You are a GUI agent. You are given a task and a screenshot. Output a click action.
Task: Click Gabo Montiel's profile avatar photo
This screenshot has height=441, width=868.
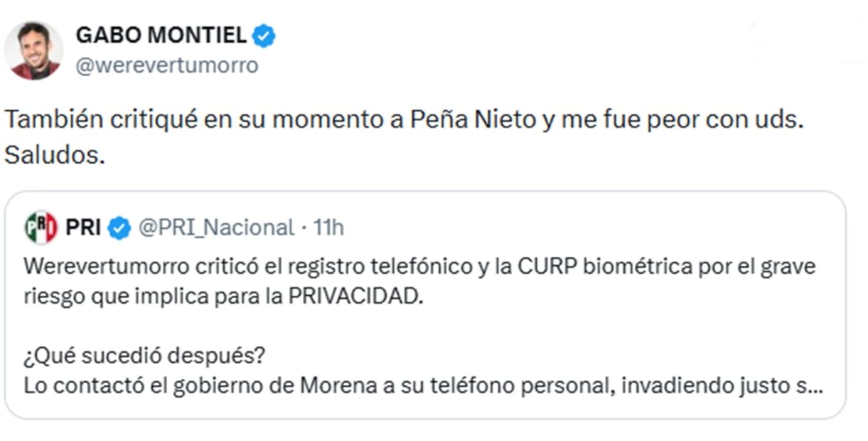click(x=33, y=51)
